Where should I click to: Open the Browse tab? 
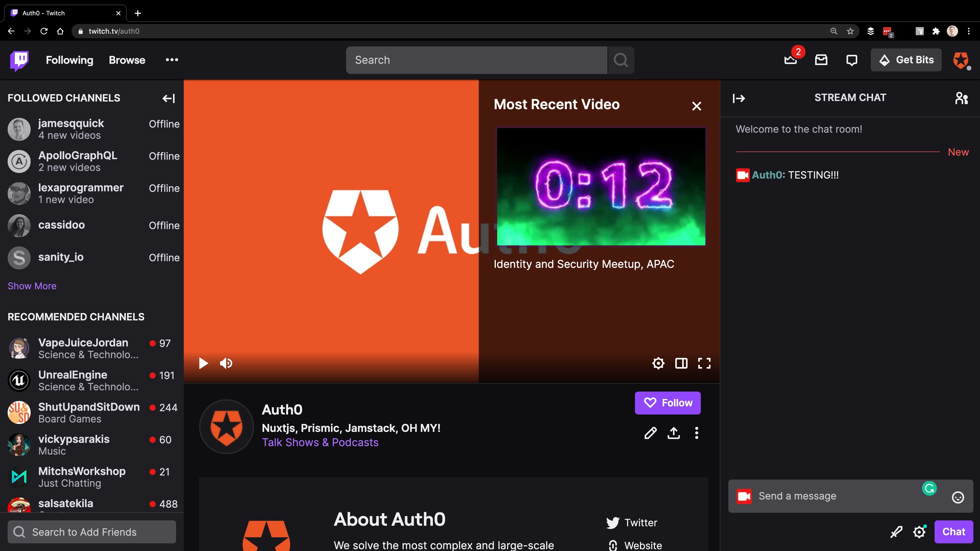coord(127,60)
